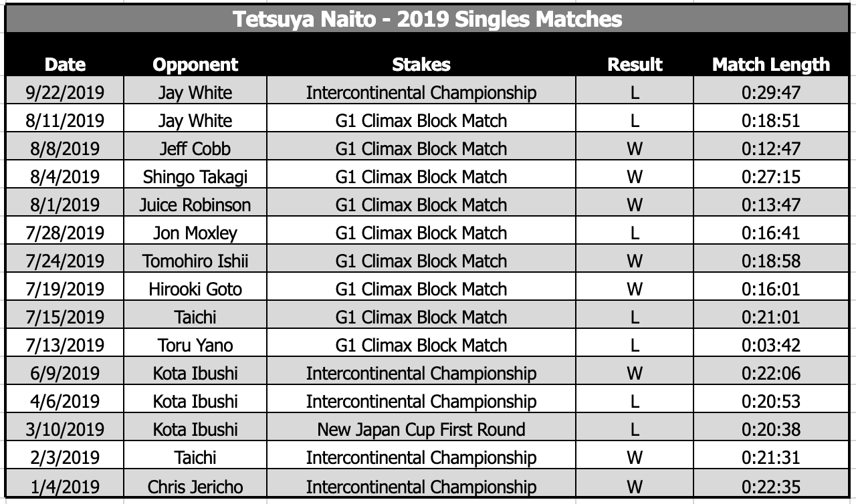Select the Jon Moxley opponent cell

[195, 233]
